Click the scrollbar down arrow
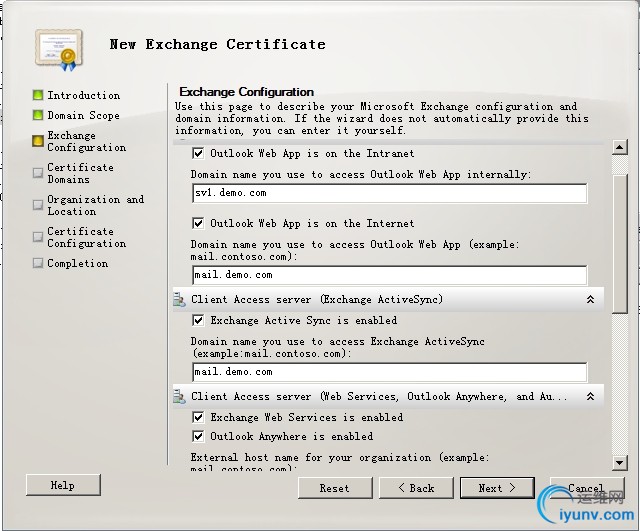640x531 pixels. coord(620,462)
